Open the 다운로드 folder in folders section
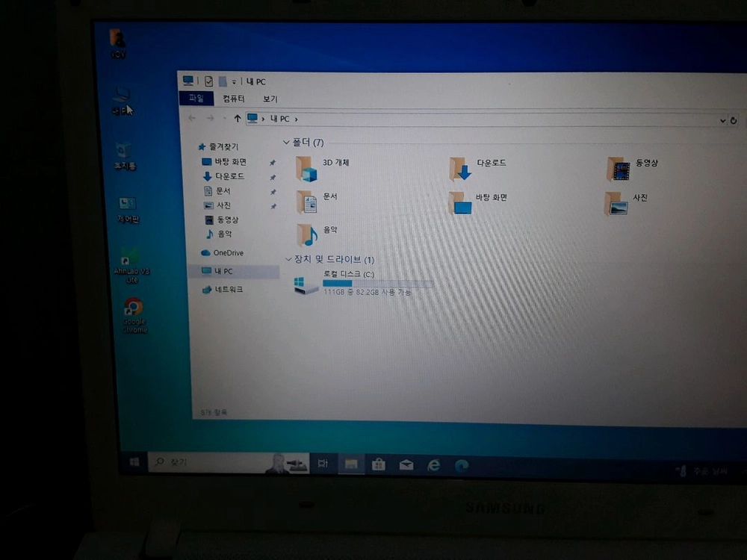This screenshot has height=560, width=747. click(478, 169)
